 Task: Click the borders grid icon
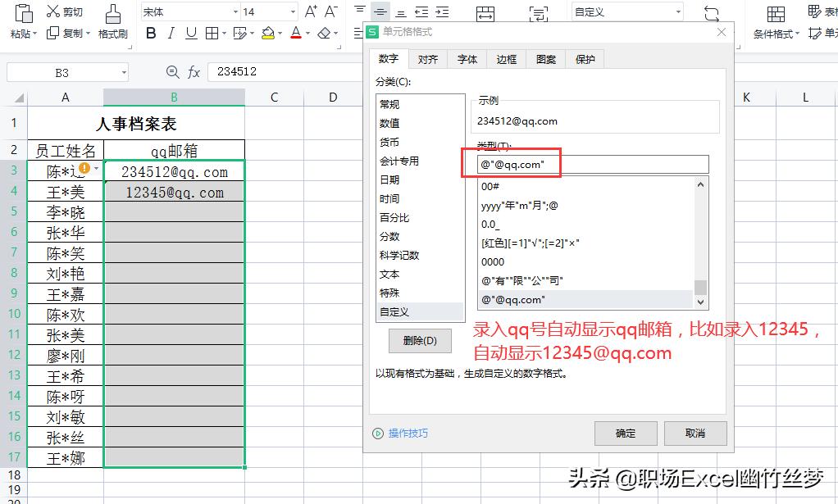212,33
